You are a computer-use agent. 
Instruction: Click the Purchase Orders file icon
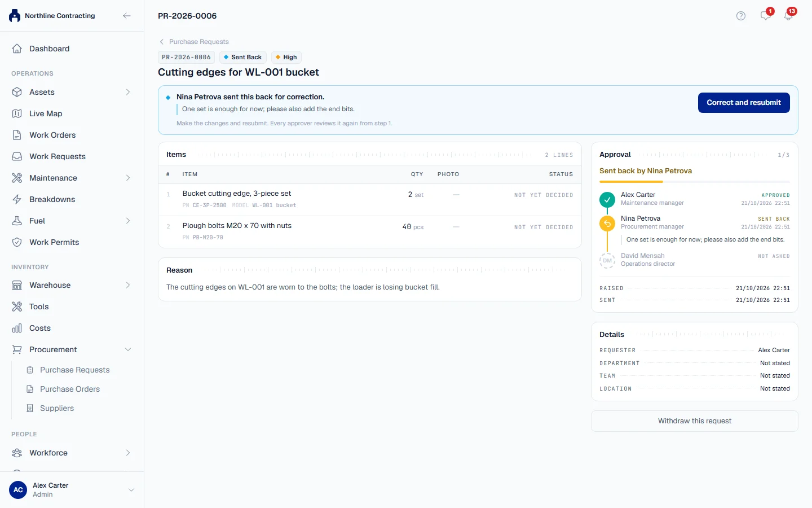click(x=30, y=389)
